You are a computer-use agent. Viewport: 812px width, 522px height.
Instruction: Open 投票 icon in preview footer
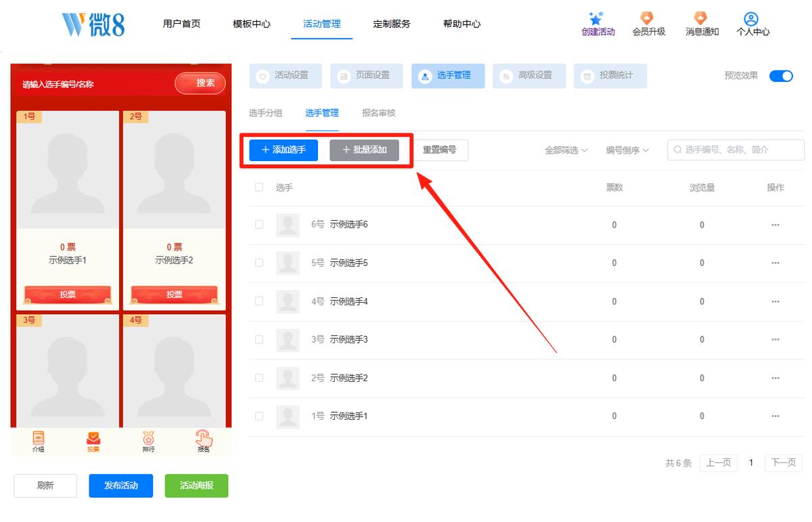coord(93,437)
